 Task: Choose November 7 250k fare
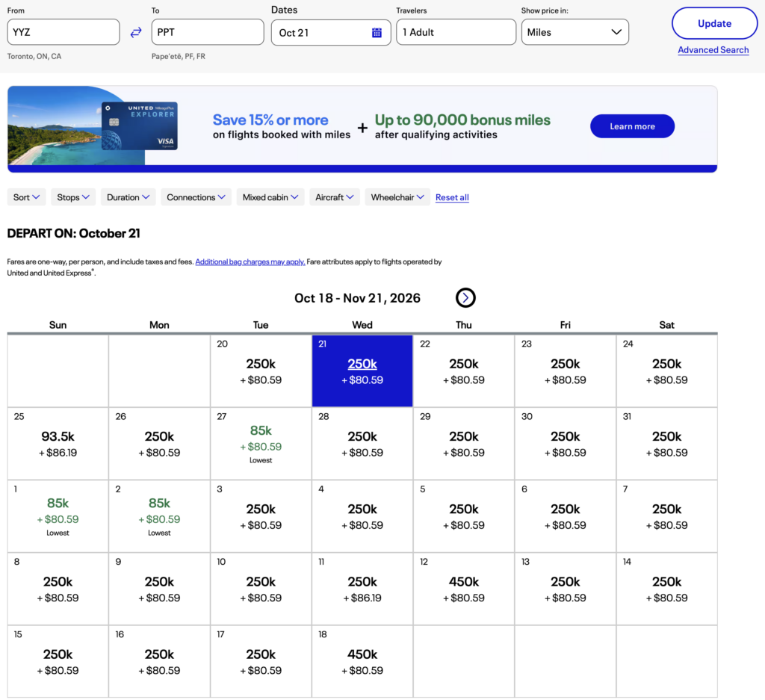click(667, 516)
